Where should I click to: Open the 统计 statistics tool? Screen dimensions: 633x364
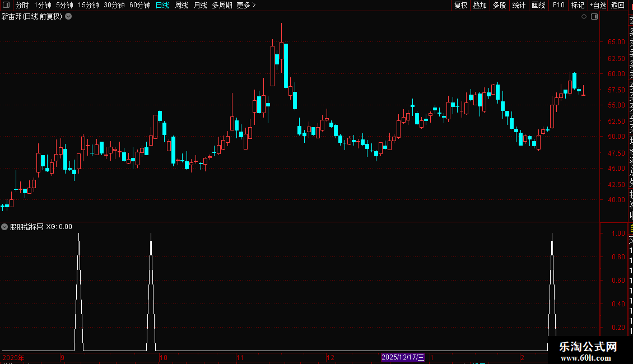(519, 5)
